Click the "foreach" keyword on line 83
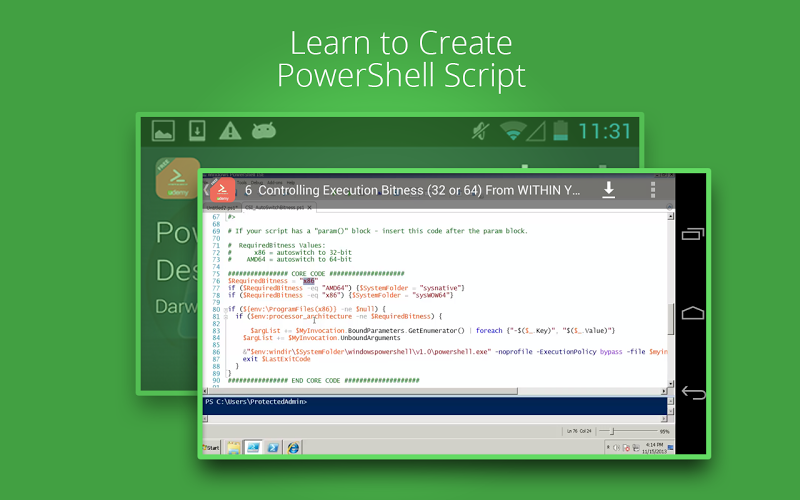This screenshot has height=500, width=800. pos(489,331)
